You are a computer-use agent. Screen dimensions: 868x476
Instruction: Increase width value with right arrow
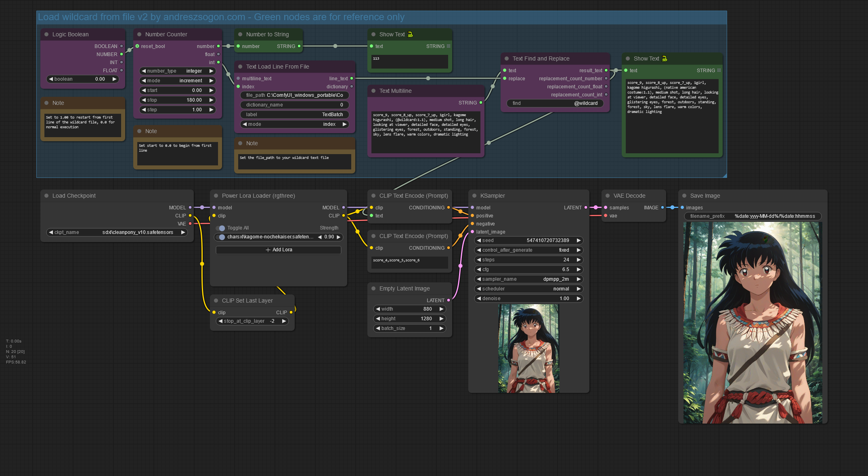441,309
